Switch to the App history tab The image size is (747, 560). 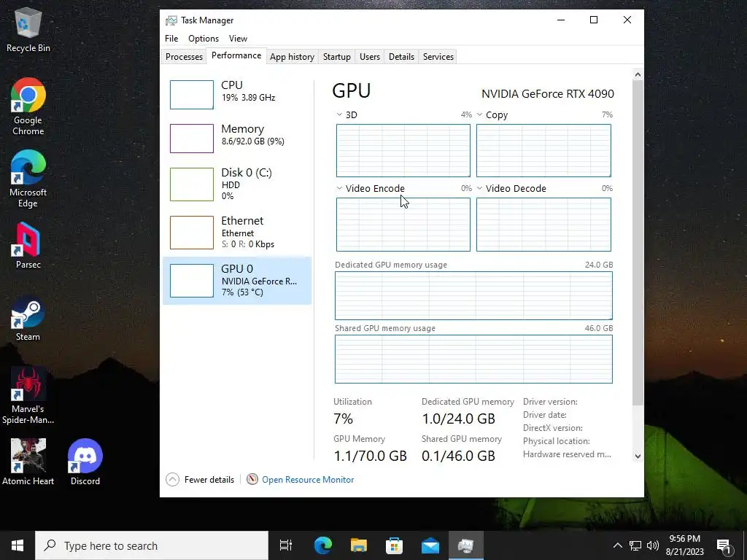pos(292,57)
